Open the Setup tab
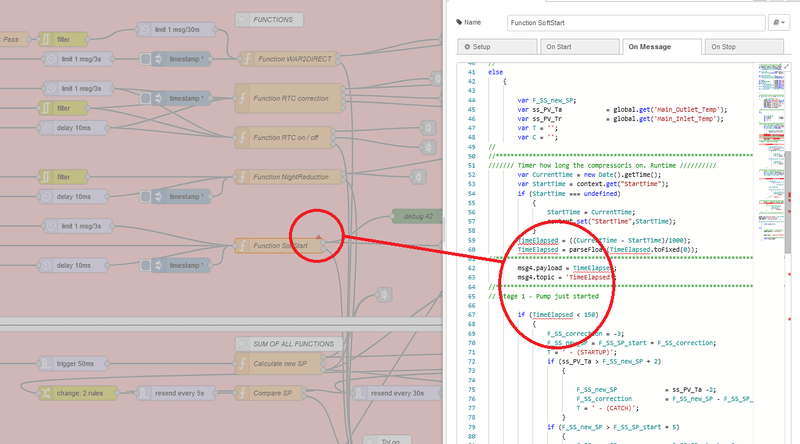Viewport: 800px width, 444px height. tap(495, 46)
